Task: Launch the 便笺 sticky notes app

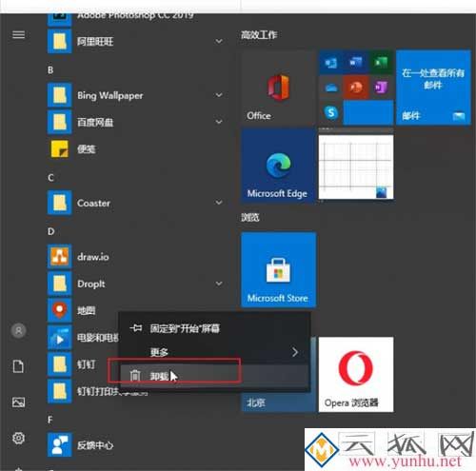Action: (59, 149)
